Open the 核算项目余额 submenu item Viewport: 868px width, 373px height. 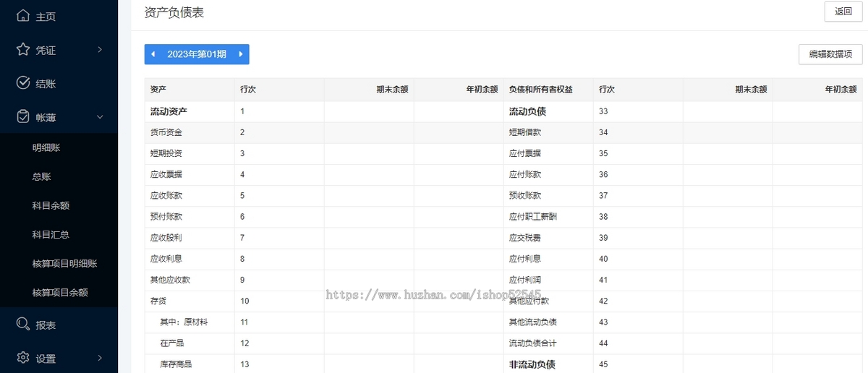pos(59,292)
